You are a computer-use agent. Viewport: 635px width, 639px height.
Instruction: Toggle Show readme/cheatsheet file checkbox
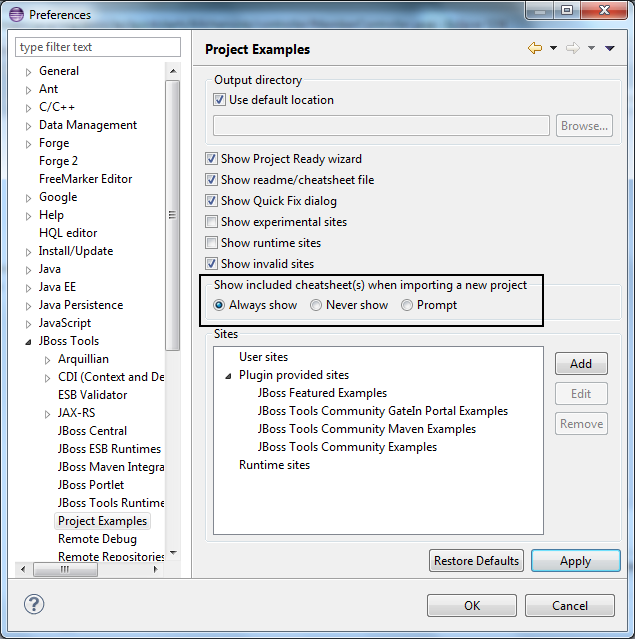coord(211,180)
